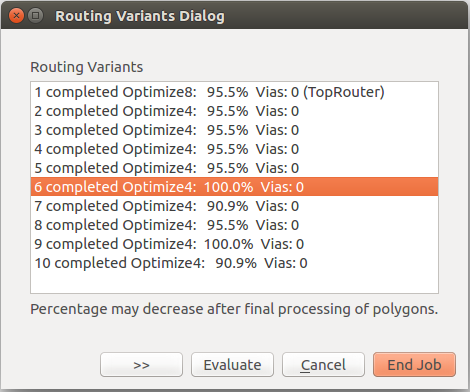Click the maximize window button in titlebar

click(x=36, y=16)
